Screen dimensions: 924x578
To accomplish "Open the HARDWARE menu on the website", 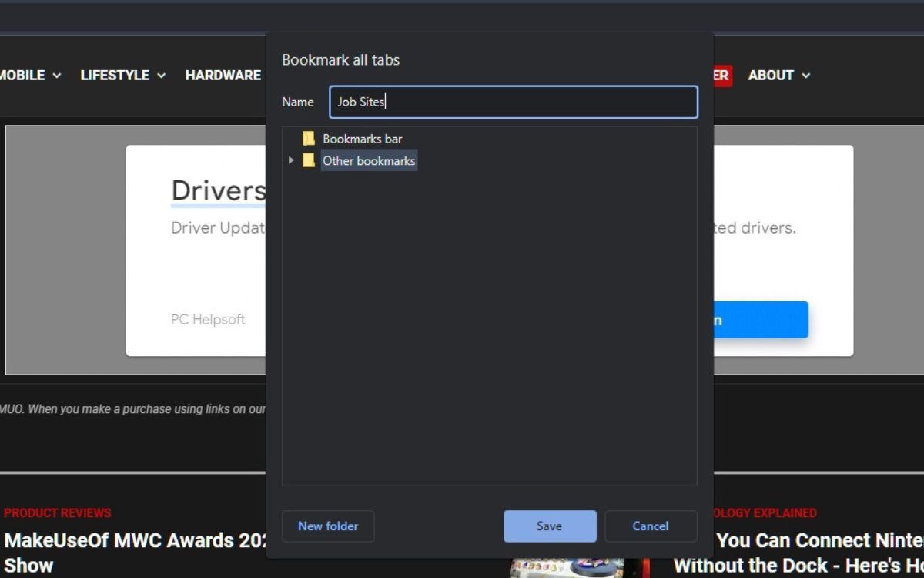I will pyautogui.click(x=223, y=75).
